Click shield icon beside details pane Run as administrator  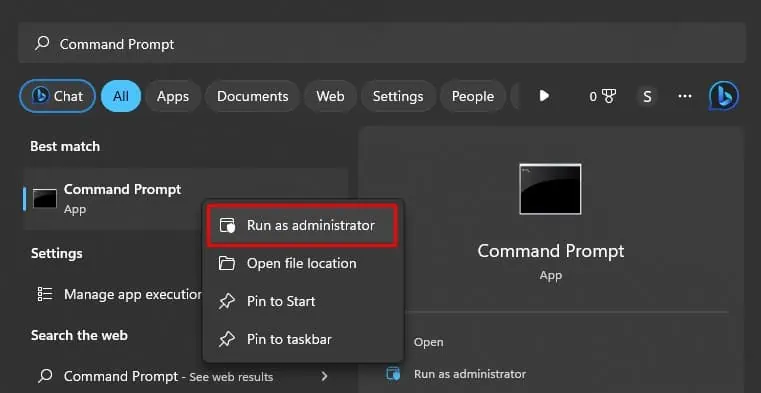(393, 374)
